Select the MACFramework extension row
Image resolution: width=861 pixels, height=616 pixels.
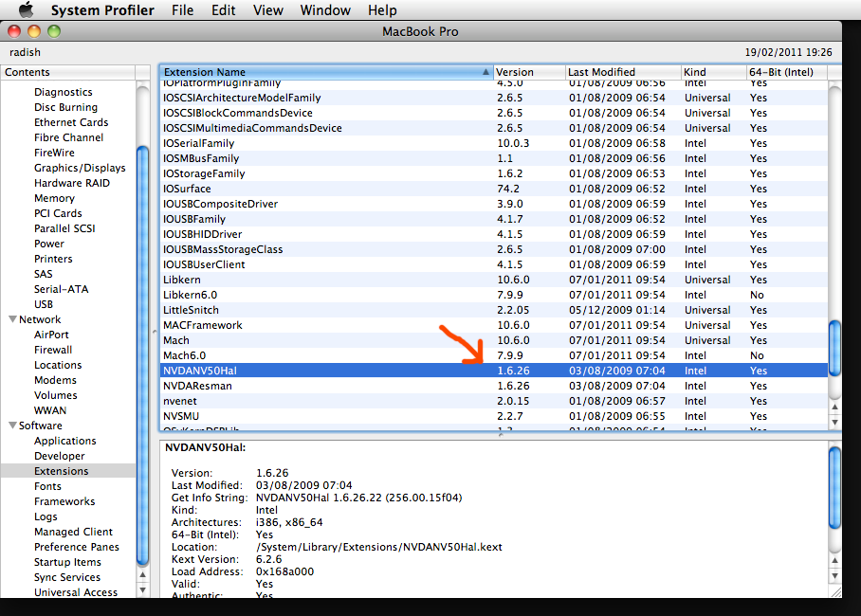click(x=494, y=325)
